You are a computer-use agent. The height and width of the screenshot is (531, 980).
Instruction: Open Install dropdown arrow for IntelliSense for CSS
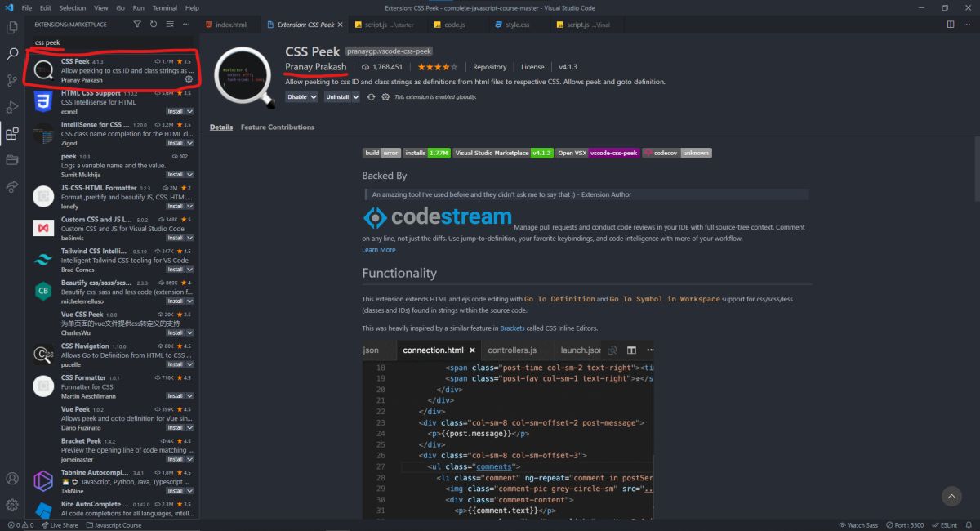pos(190,142)
